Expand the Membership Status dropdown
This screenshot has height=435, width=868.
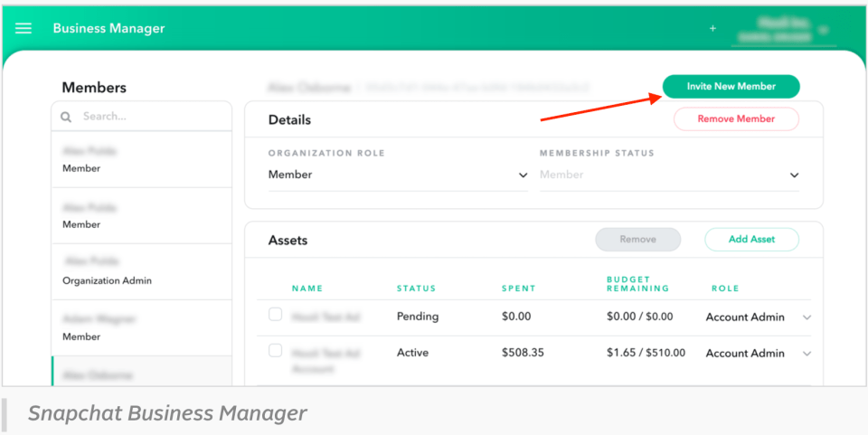(669, 175)
